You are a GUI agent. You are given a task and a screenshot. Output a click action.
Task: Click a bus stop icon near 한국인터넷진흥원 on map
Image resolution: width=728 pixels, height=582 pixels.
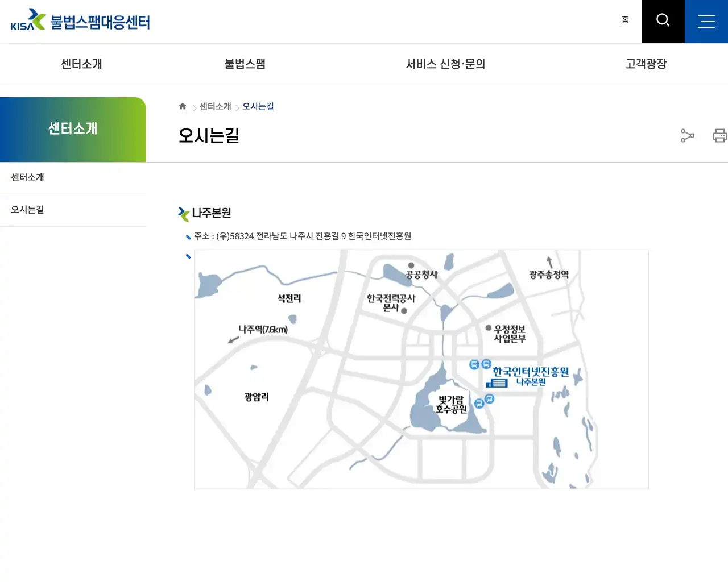pos(474,365)
